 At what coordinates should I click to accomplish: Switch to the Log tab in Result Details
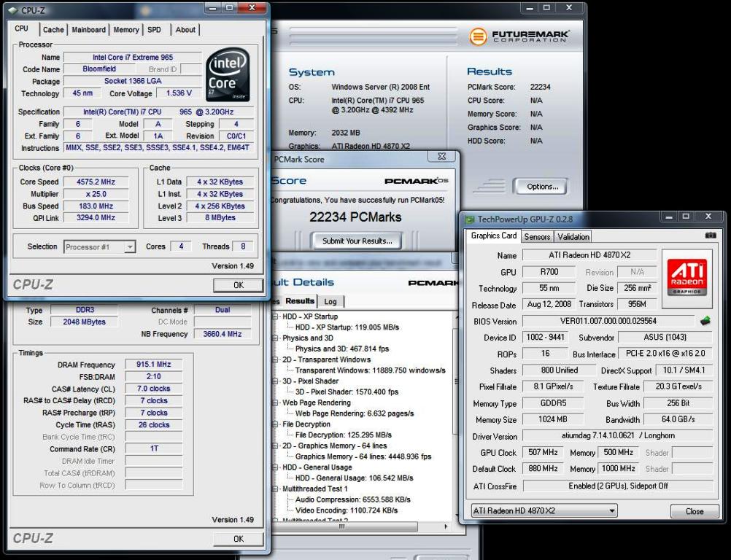click(x=330, y=301)
